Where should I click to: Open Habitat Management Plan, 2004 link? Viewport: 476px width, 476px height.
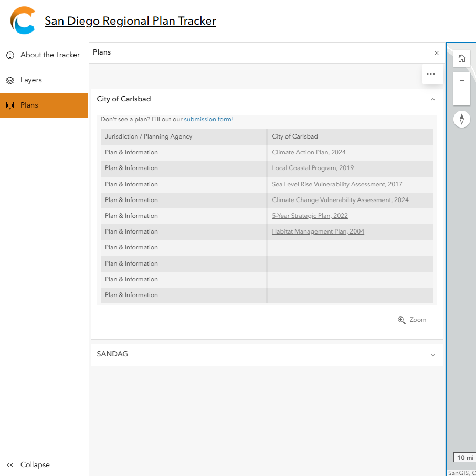(318, 231)
